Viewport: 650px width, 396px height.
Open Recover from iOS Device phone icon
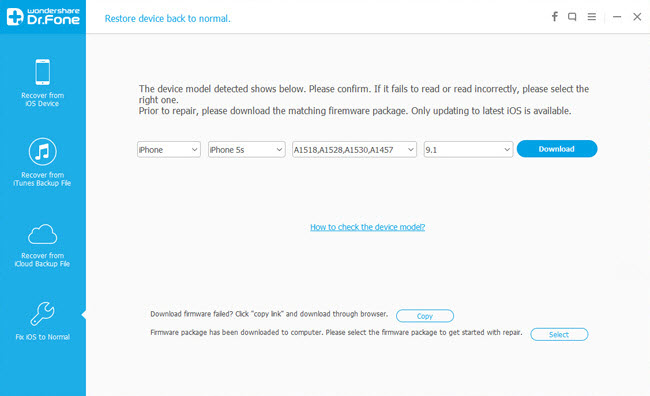(42, 72)
